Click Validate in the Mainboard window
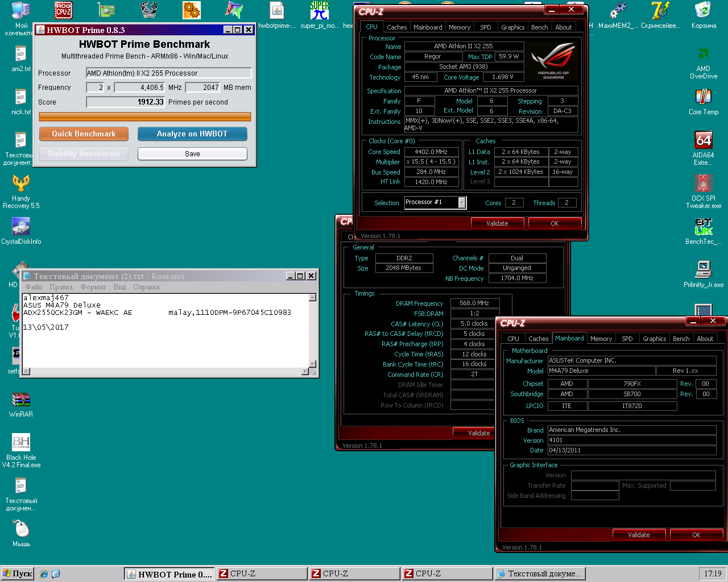Screen dimensions: 728x582 click(639, 535)
